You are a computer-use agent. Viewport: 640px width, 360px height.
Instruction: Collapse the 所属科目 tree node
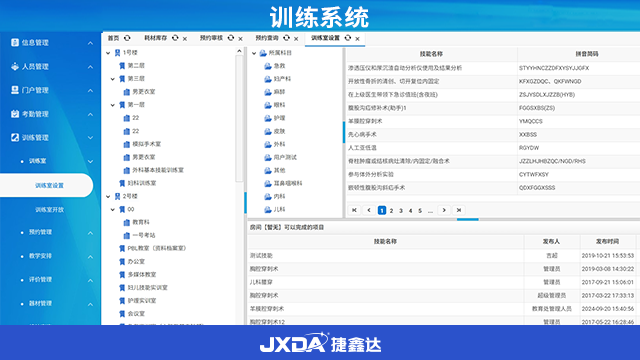click(x=254, y=53)
